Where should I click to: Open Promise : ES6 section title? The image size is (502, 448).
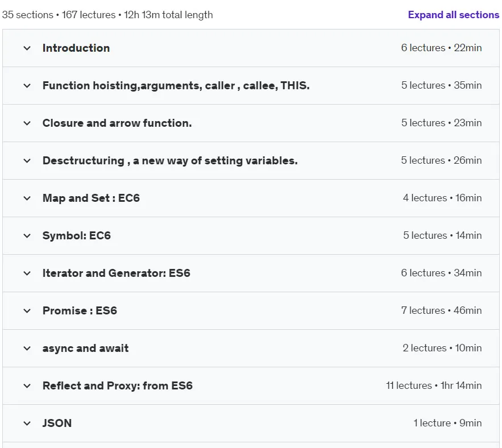pos(80,310)
